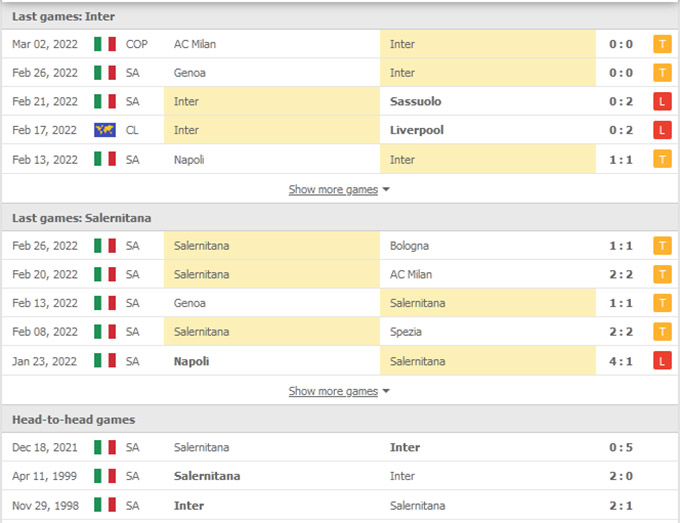Screen dimensions: 680x523
Task: Open the Sassuolo team link
Action: click(415, 101)
